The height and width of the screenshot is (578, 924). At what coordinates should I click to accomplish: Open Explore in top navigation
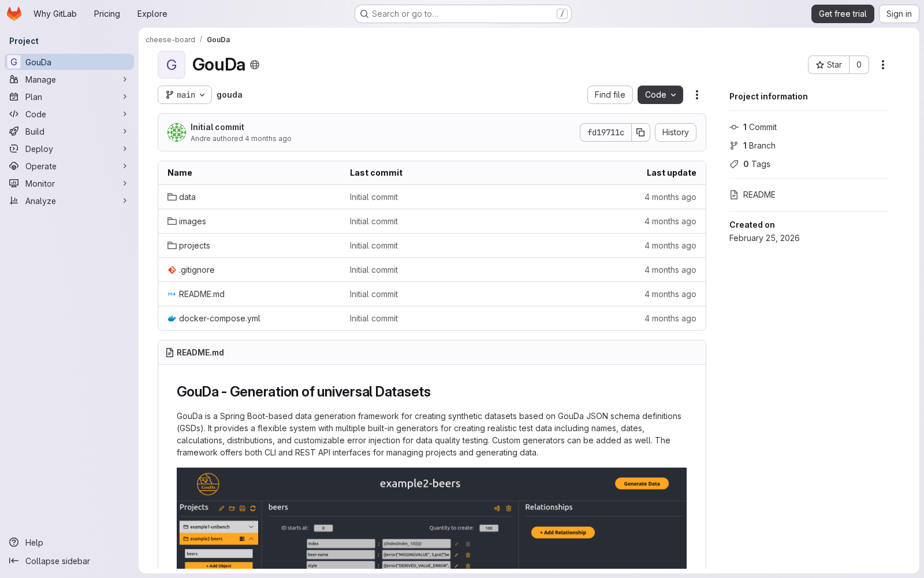click(152, 14)
